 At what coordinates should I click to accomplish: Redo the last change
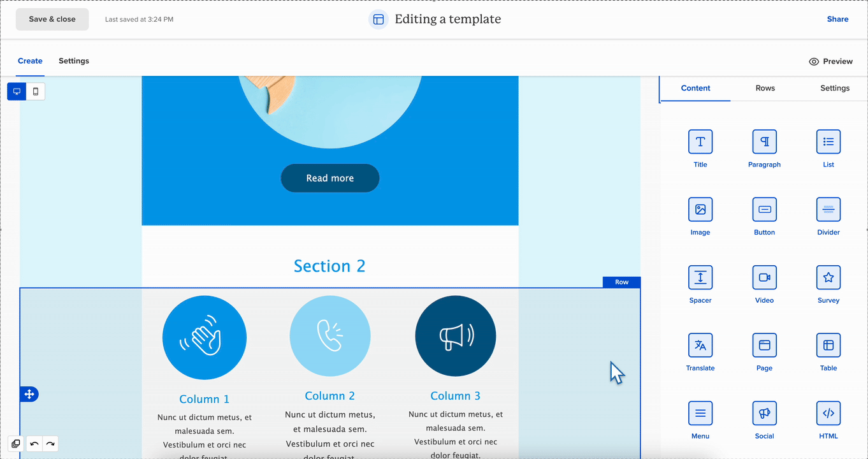pos(50,444)
